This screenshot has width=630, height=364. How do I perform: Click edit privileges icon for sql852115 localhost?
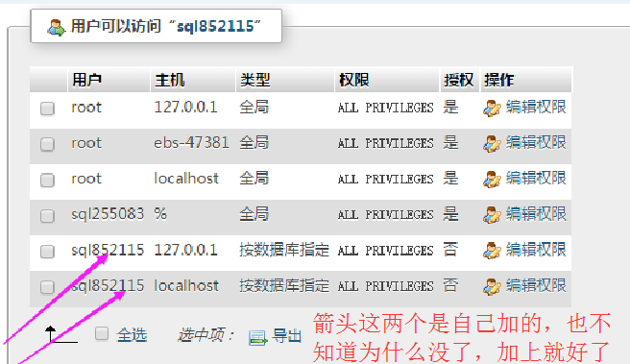click(492, 286)
